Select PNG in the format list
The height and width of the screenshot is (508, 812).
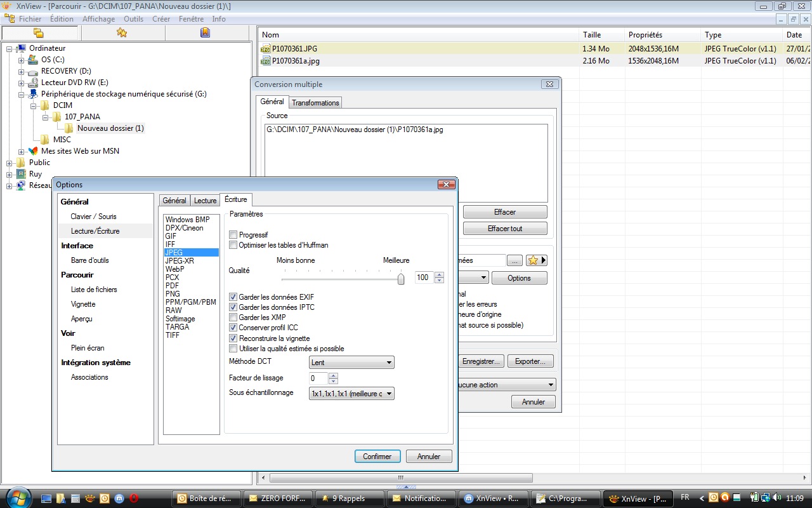coord(173,294)
